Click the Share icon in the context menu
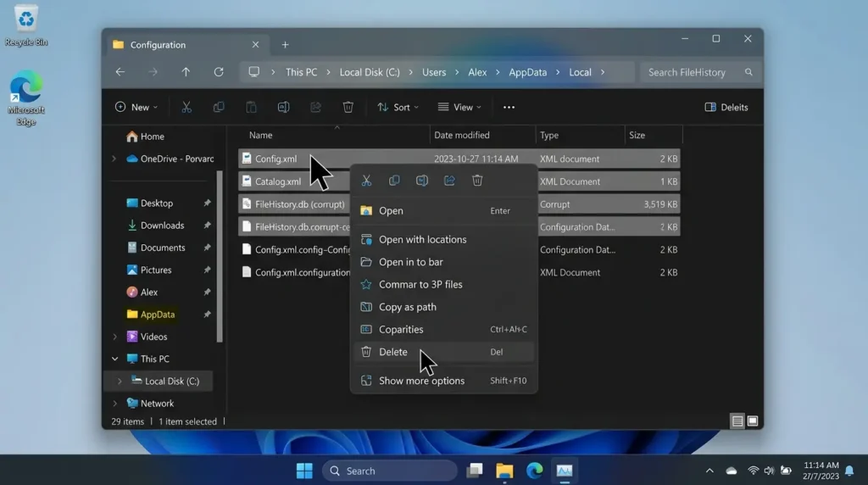868x485 pixels. coord(449,181)
